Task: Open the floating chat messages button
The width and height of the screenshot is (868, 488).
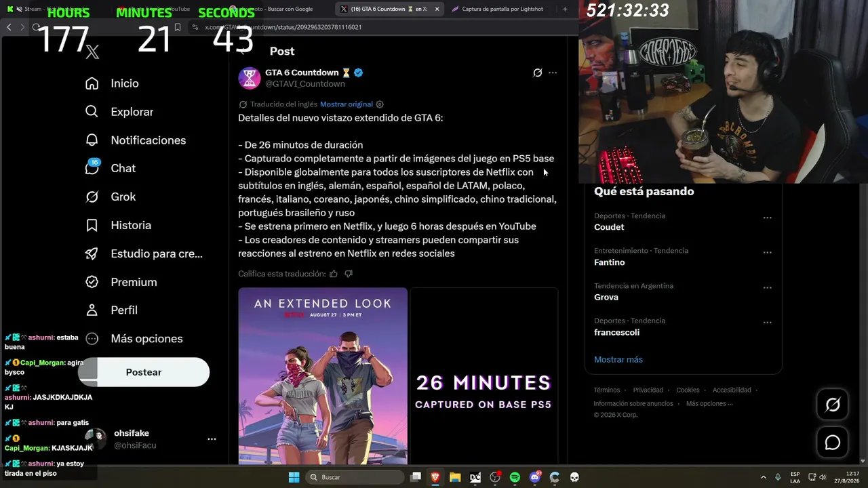Action: pyautogui.click(x=833, y=443)
